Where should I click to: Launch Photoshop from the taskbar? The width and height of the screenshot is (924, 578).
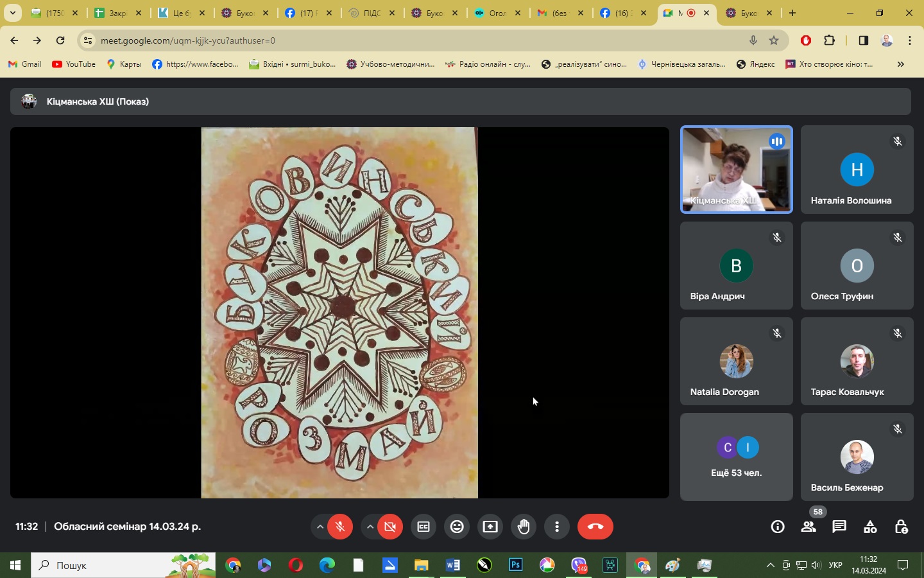pyautogui.click(x=515, y=565)
